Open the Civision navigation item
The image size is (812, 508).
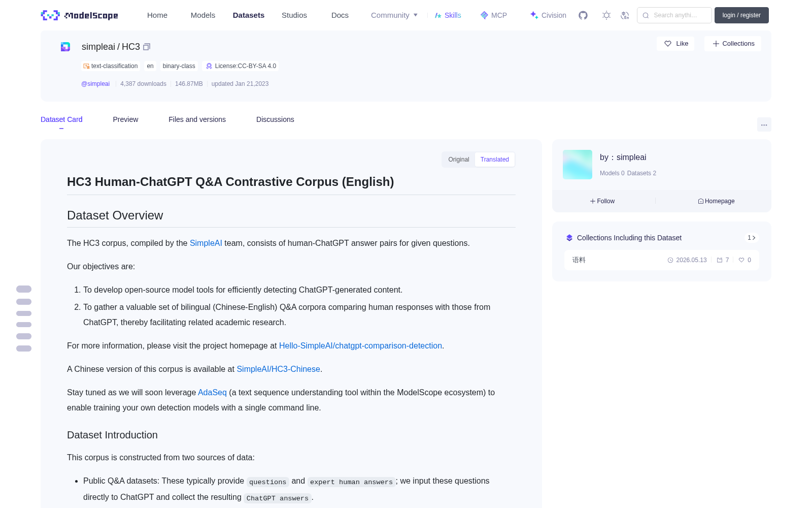(548, 15)
